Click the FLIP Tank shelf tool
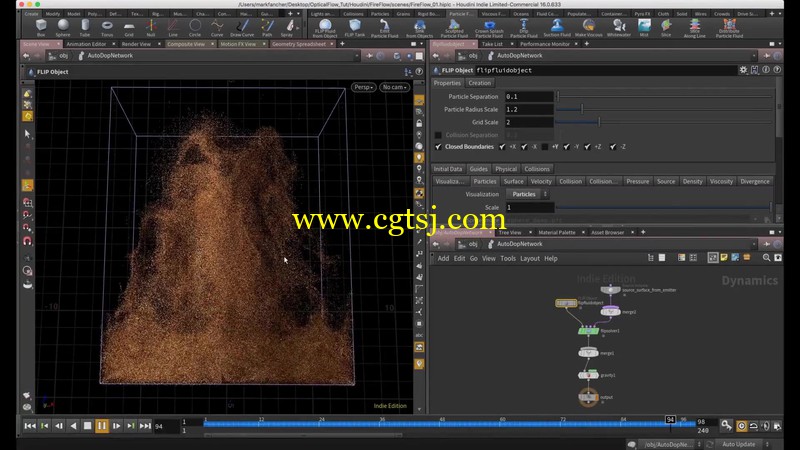The image size is (800, 450). [x=355, y=28]
